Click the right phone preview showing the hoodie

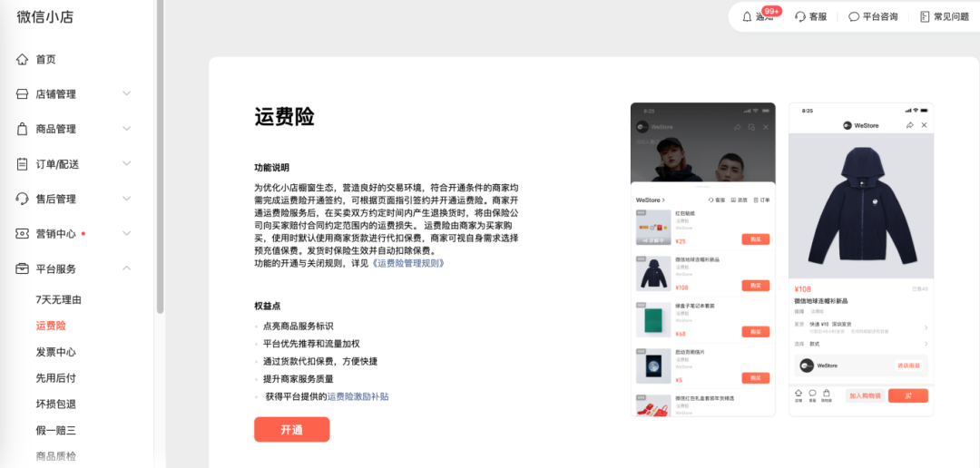click(861, 259)
